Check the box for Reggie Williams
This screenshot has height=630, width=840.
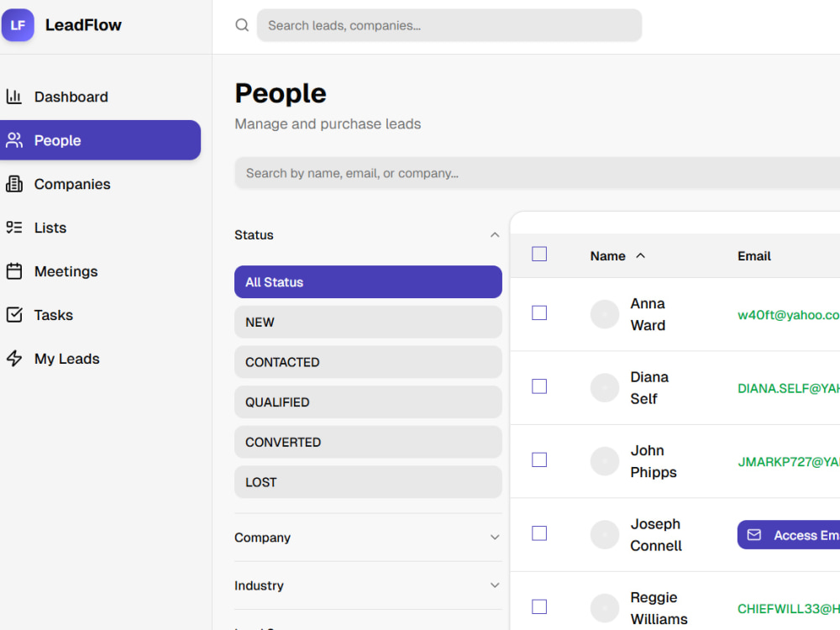point(539,606)
